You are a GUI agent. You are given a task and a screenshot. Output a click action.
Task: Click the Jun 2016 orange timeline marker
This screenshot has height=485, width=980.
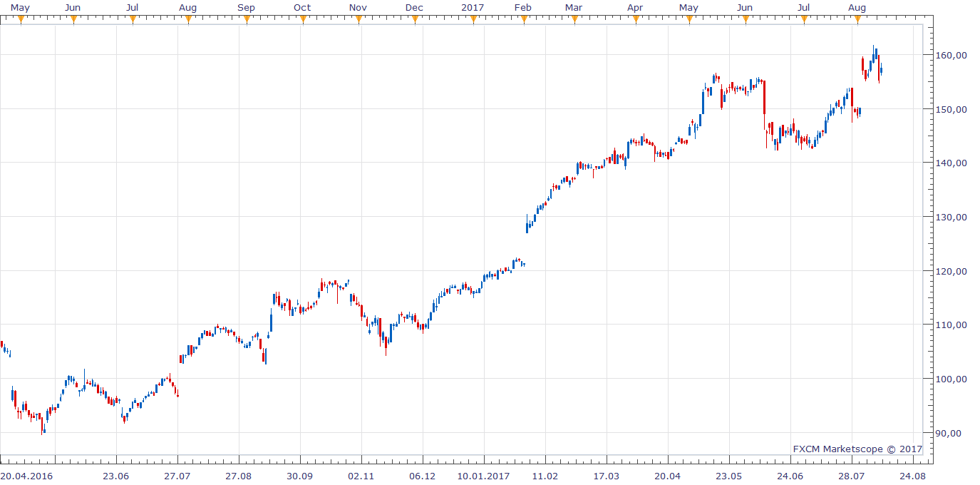(73, 20)
